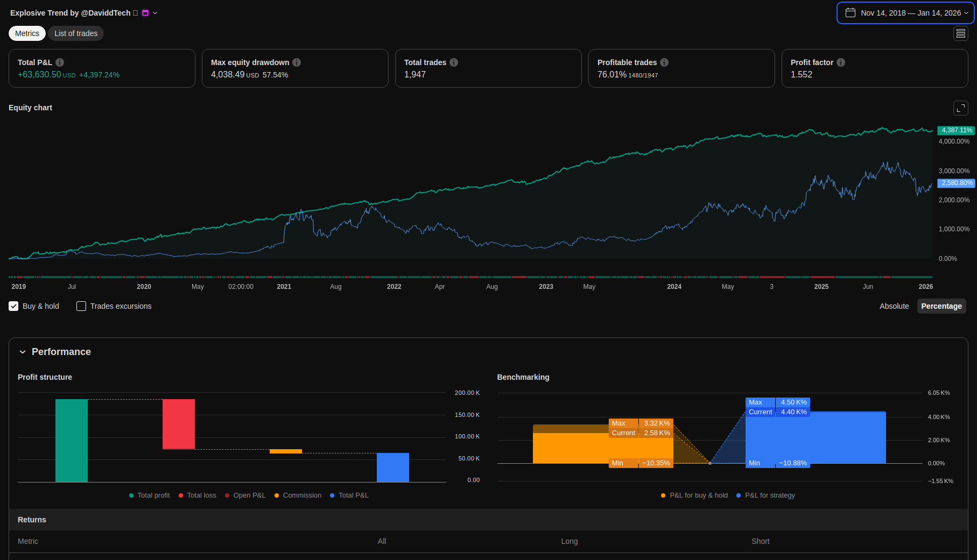The height and width of the screenshot is (560, 977).
Task: Enable the Trades excursions checkbox
Action: [81, 306]
